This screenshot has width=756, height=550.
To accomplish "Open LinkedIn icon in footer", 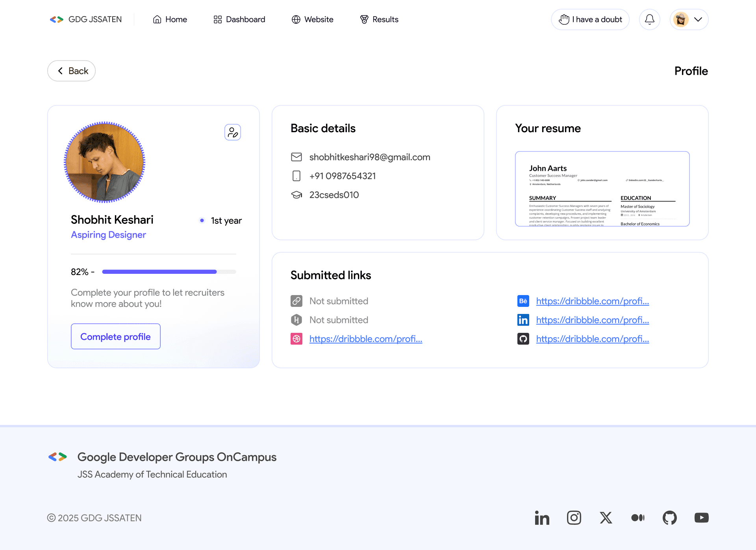I will click(542, 518).
